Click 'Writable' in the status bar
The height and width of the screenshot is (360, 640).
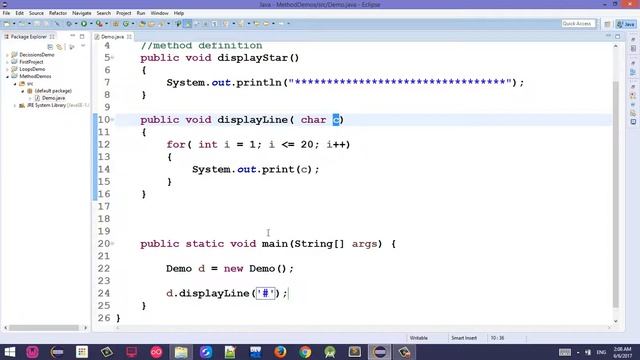419,338
